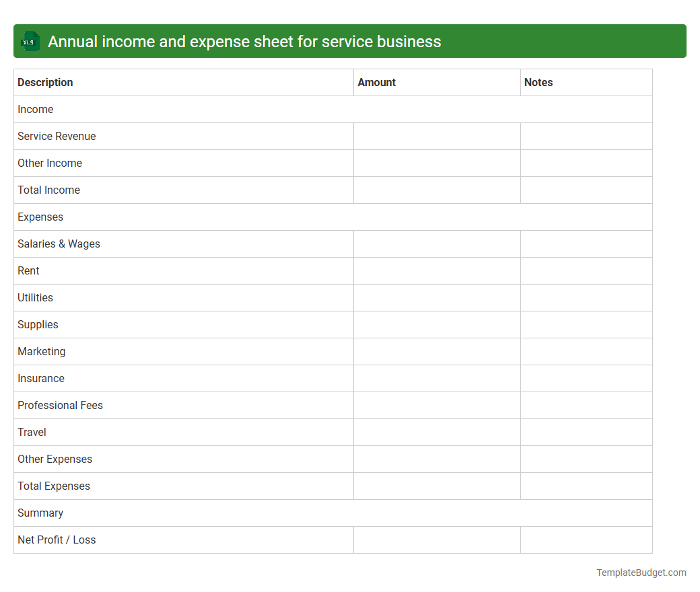Click the Notes cell for Other Income
The image size is (700, 592).
tap(586, 163)
